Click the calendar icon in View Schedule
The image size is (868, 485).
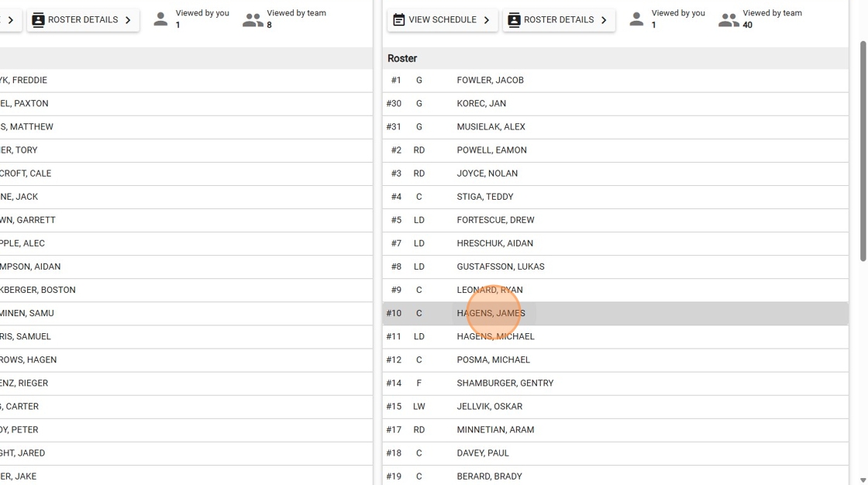(399, 20)
